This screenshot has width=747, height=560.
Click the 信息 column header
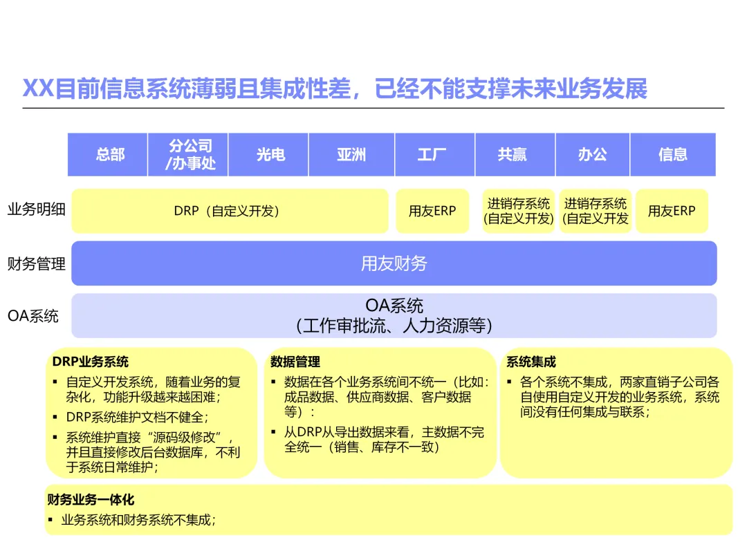pyautogui.click(x=673, y=155)
